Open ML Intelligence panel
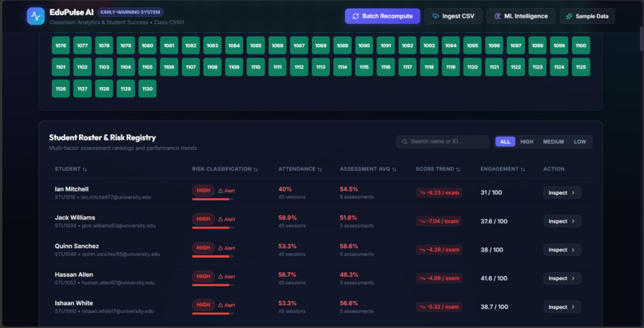The height and width of the screenshot is (328, 644). (521, 16)
